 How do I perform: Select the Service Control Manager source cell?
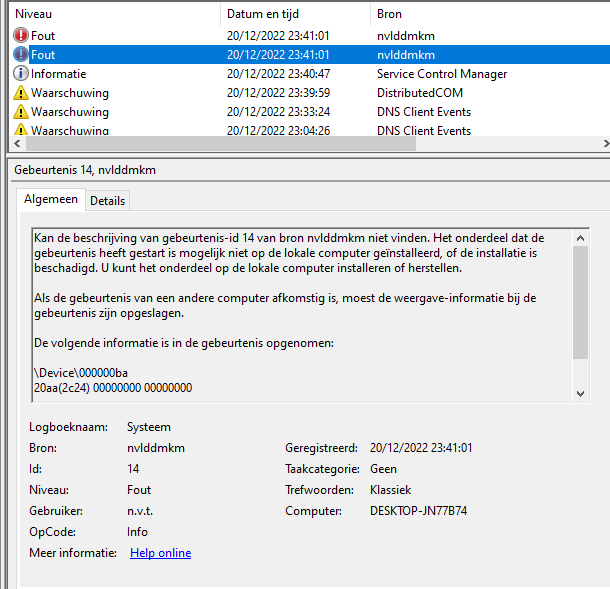(x=441, y=74)
